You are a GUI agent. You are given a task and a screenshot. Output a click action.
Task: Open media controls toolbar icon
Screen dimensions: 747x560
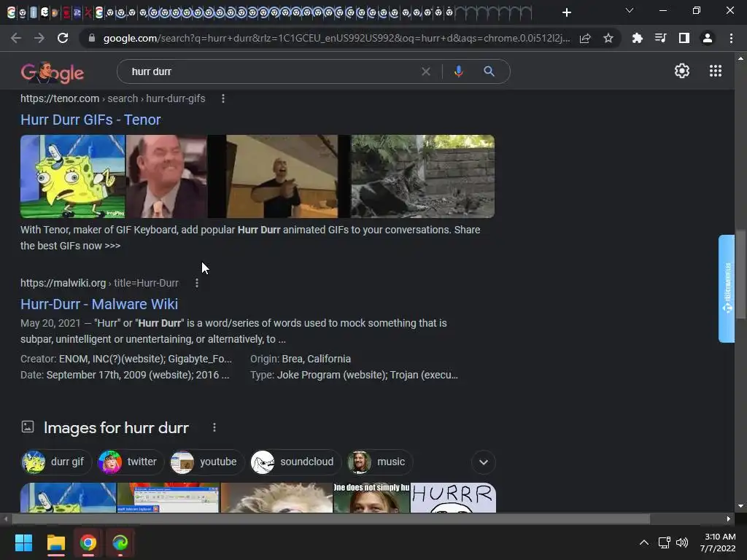point(660,38)
